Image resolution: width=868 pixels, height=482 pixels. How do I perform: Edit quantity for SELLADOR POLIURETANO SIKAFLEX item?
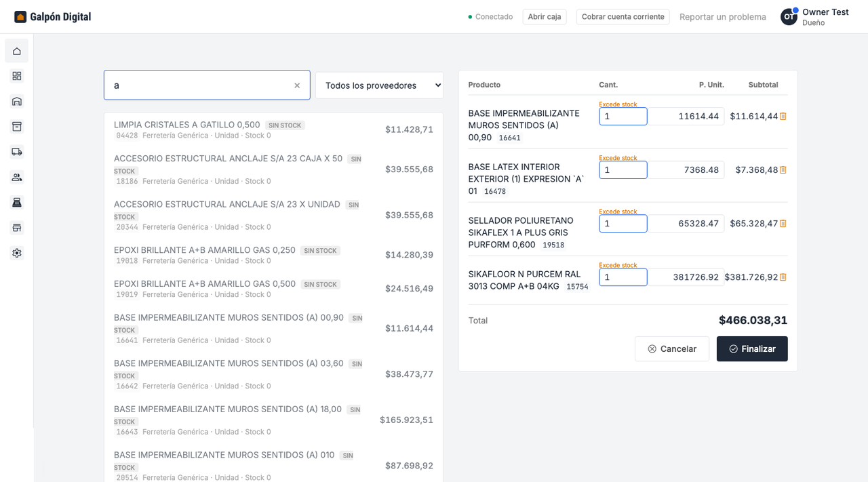pyautogui.click(x=623, y=224)
